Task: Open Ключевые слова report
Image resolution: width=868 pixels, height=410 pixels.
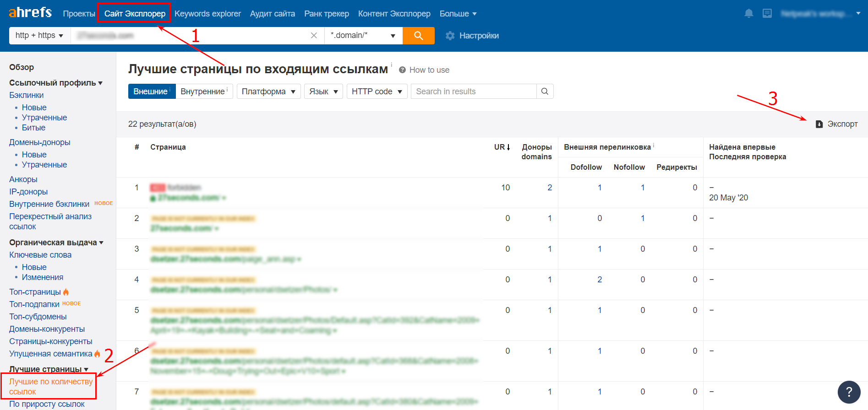Action: [x=40, y=255]
